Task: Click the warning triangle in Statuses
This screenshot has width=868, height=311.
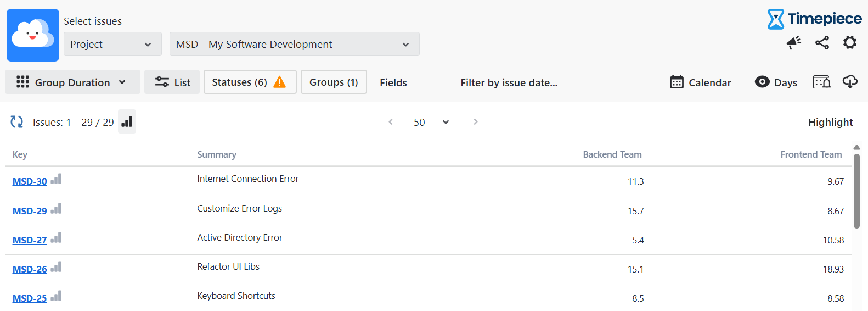Action: pyautogui.click(x=280, y=82)
